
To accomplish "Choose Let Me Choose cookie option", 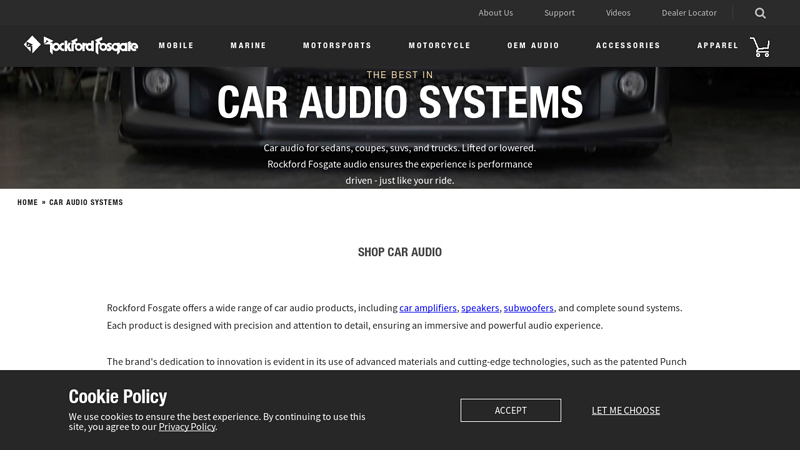I will point(626,410).
